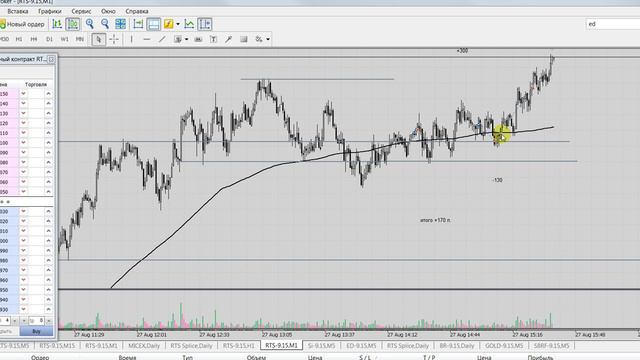Click the zoom in magnifier icon

tap(89, 24)
